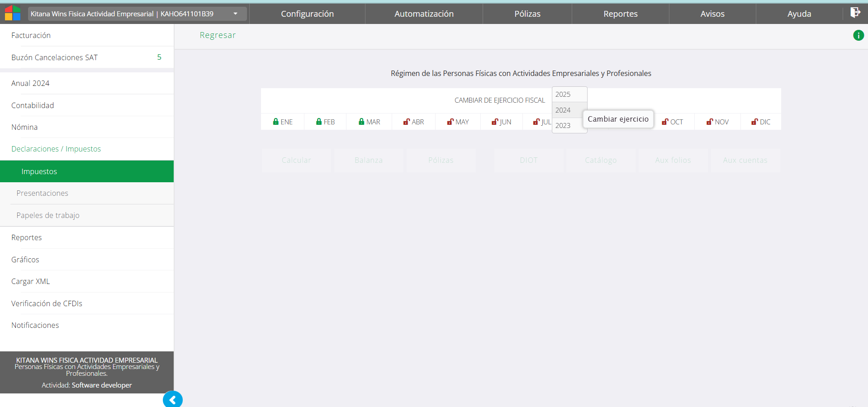Select 2023 in fiscal year list
868x407 pixels.
(563, 126)
